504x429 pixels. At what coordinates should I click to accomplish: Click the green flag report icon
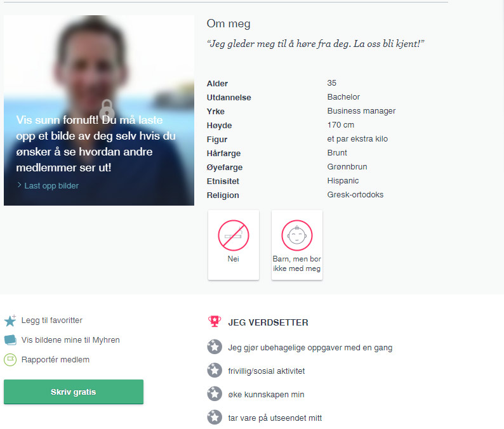pos(10,360)
